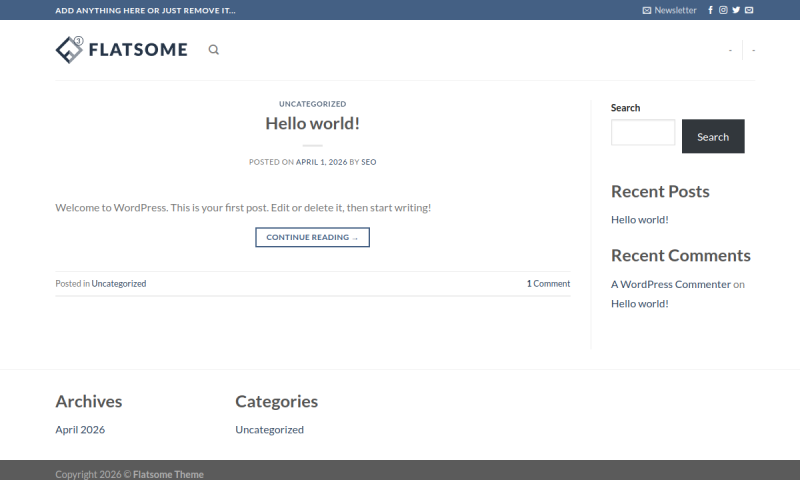Open Uncategorized under footer Categories
The image size is (800, 480).
pos(269,430)
